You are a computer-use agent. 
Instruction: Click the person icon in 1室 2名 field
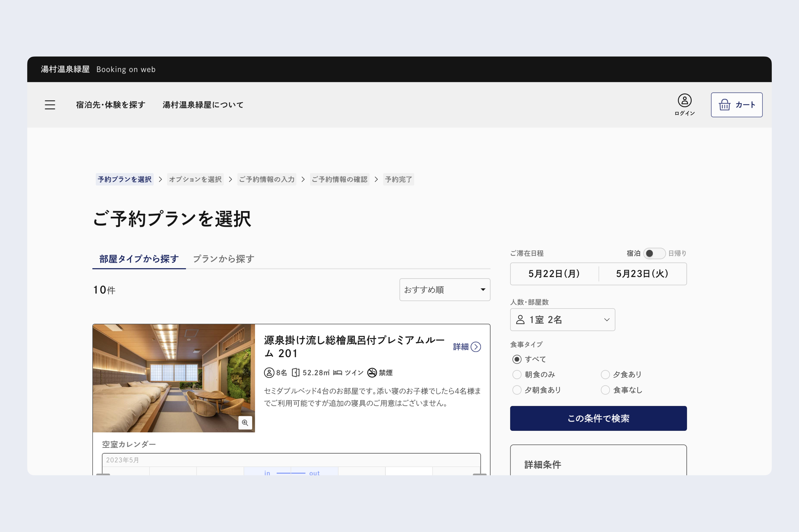520,320
